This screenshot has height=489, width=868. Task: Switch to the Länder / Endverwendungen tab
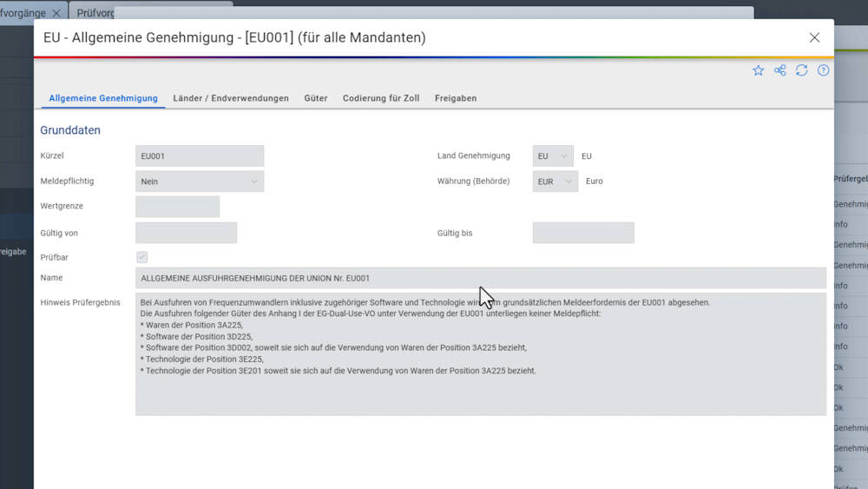coord(231,98)
